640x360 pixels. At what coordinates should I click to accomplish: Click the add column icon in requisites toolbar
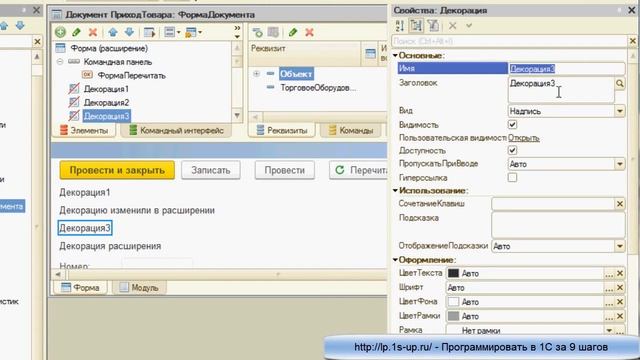tap(273, 32)
